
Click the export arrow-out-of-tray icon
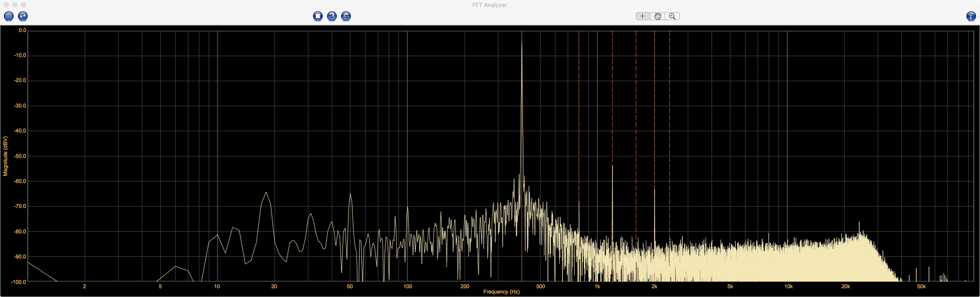[346, 16]
